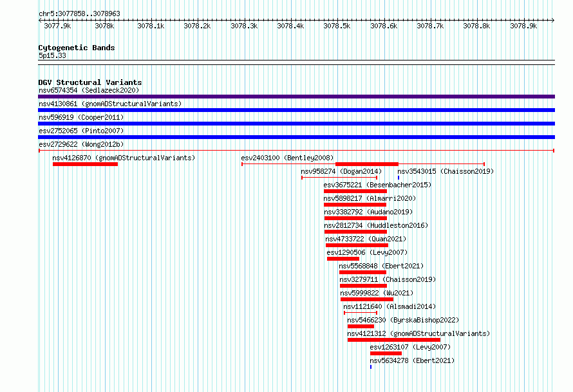Click the ruler's right arrow end
This screenshot has width=573, height=392.
553,21
